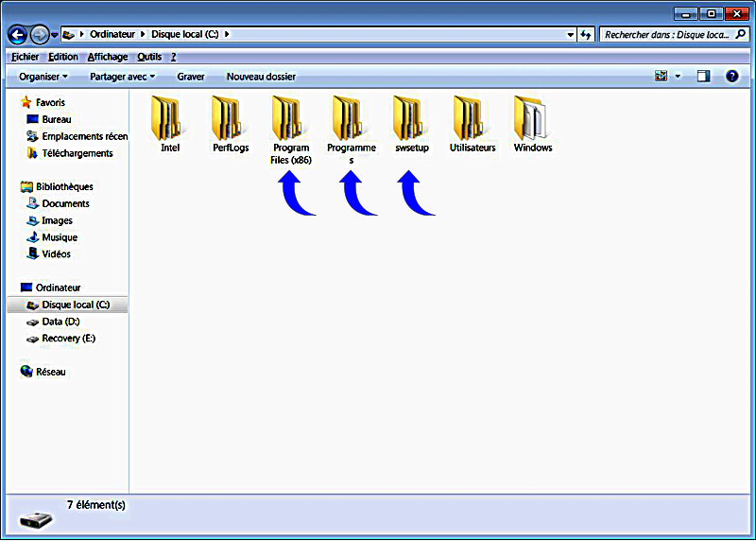Open the Affichage menu
The height and width of the screenshot is (541, 756).
tap(108, 57)
